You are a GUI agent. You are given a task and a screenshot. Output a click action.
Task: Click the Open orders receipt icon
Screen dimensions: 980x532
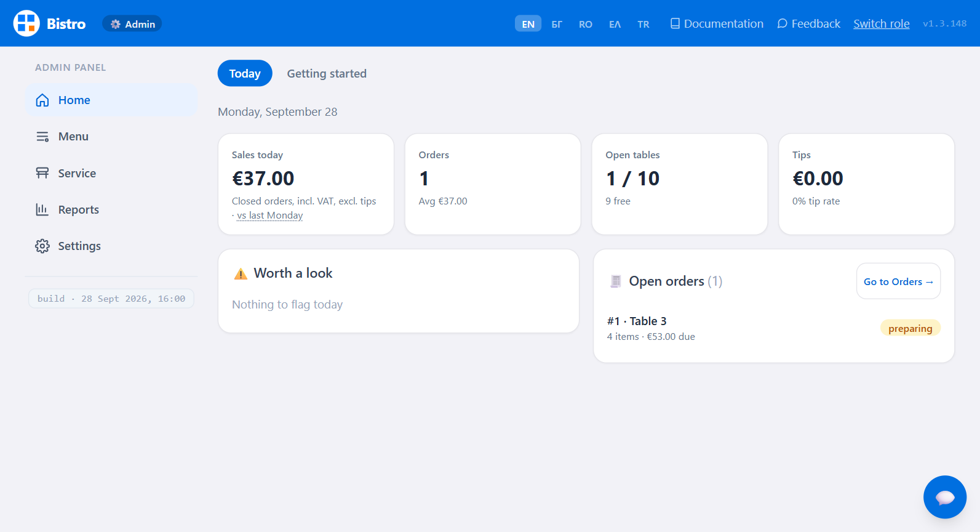(615, 281)
